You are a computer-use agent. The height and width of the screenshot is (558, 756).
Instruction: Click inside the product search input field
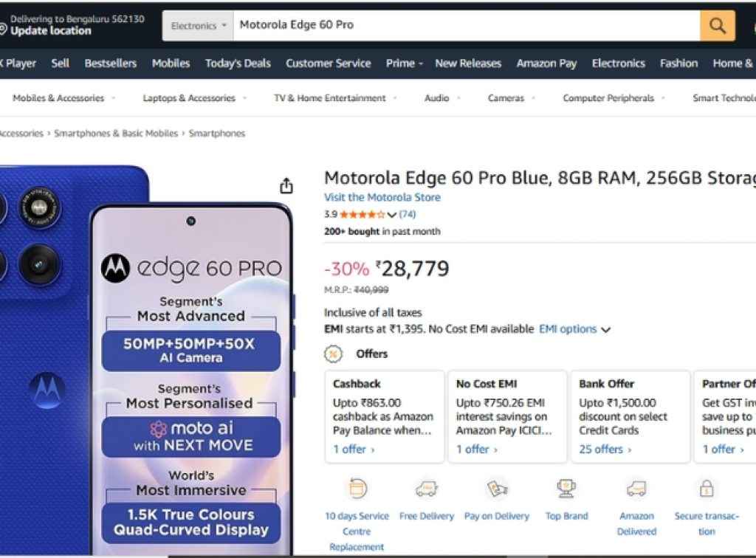point(443,24)
